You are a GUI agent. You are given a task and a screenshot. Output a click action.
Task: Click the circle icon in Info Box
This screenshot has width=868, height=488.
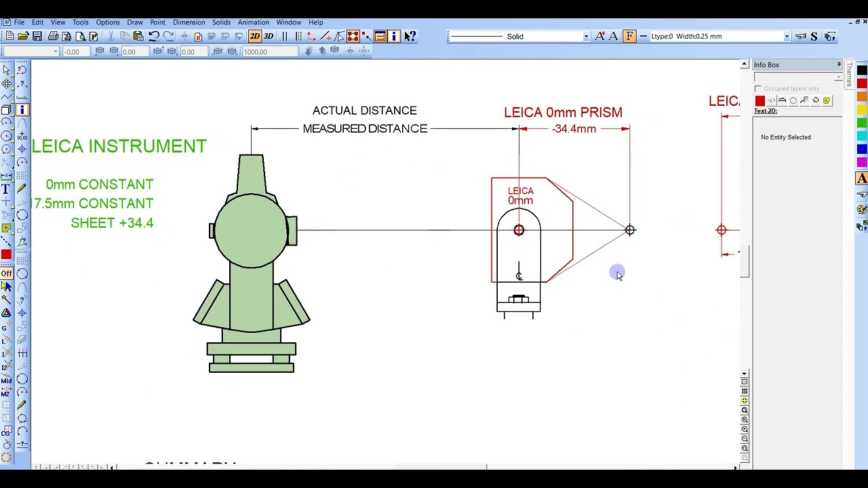(793, 101)
